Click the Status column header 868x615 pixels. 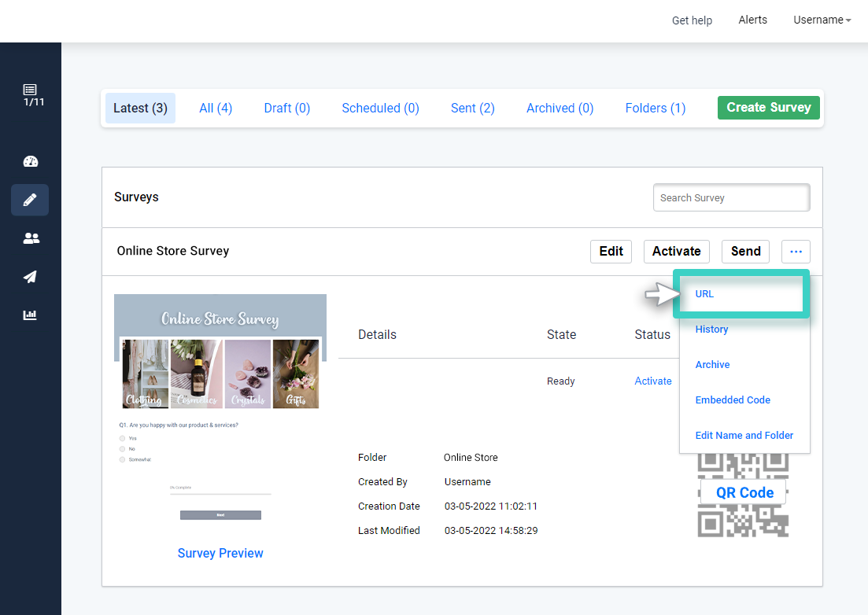(652, 334)
